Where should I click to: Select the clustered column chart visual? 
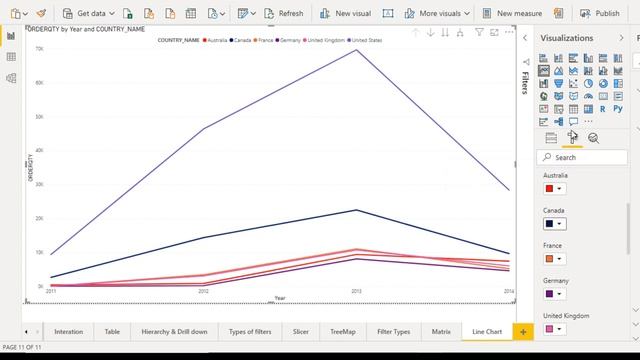point(588,58)
